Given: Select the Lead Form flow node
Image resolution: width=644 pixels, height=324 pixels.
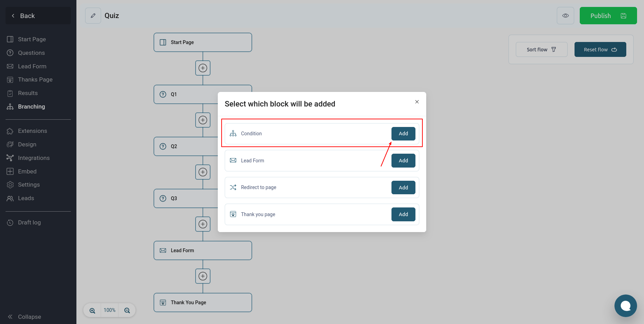Looking at the screenshot, I should tap(203, 250).
